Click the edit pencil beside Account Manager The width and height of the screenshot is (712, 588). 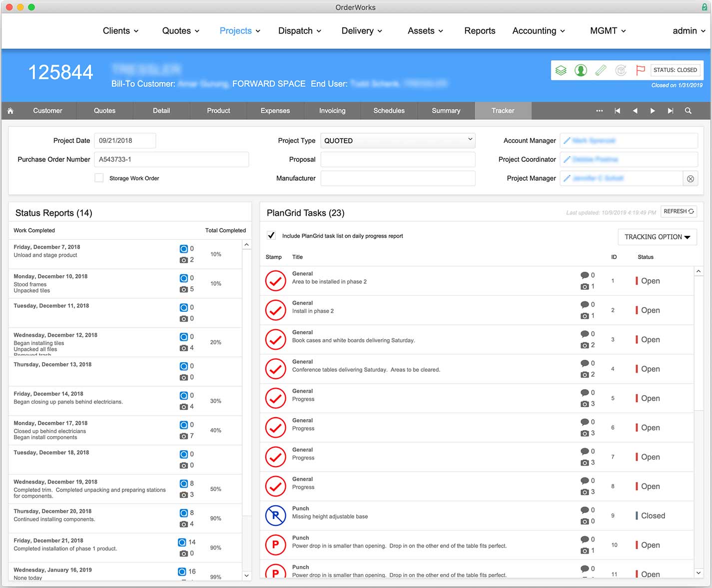click(x=567, y=141)
